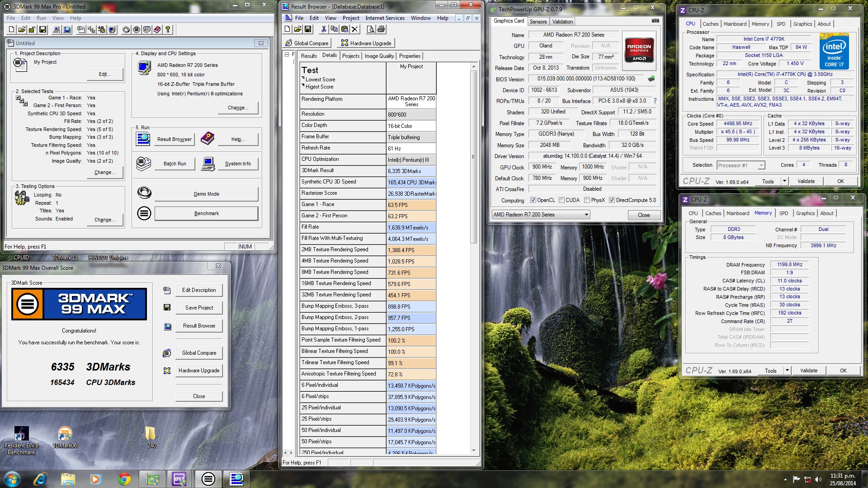868x488 pixels.
Task: Open Resident Evil 6 Benchmark desktop shortcut
Action: 21,441
